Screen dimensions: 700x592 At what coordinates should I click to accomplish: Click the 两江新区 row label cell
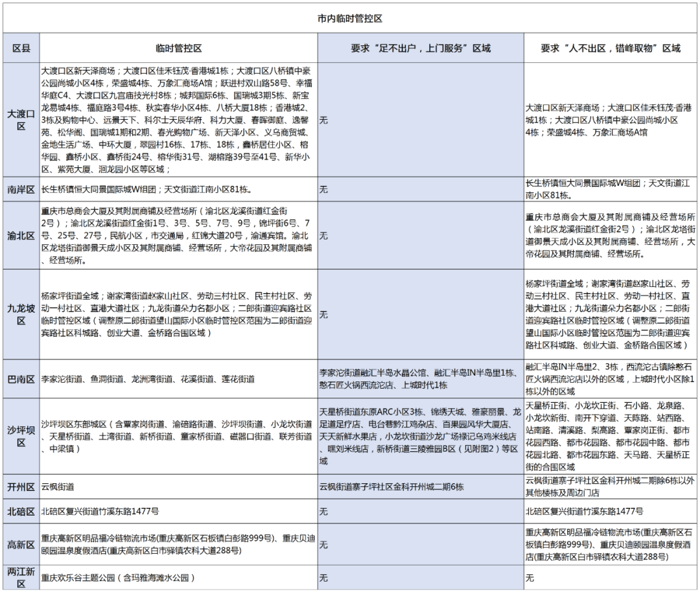(21, 578)
